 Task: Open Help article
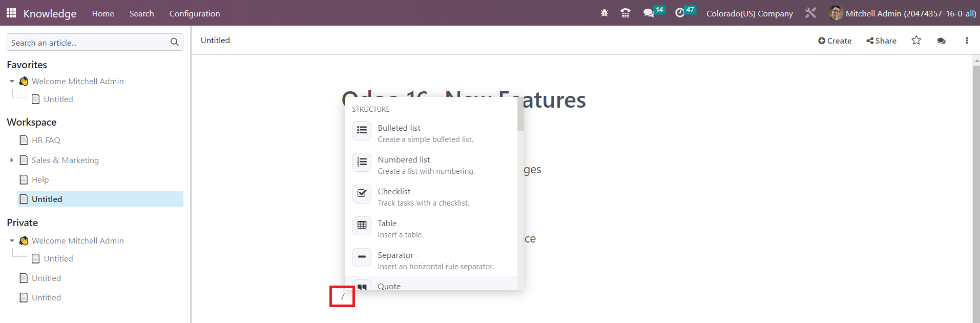[x=40, y=179]
